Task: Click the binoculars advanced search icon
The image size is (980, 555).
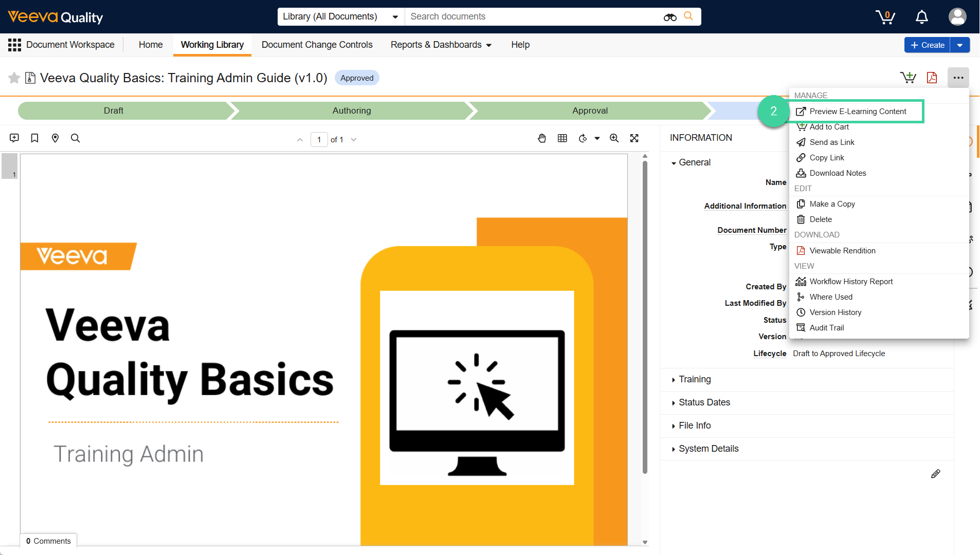Action: [x=670, y=17]
